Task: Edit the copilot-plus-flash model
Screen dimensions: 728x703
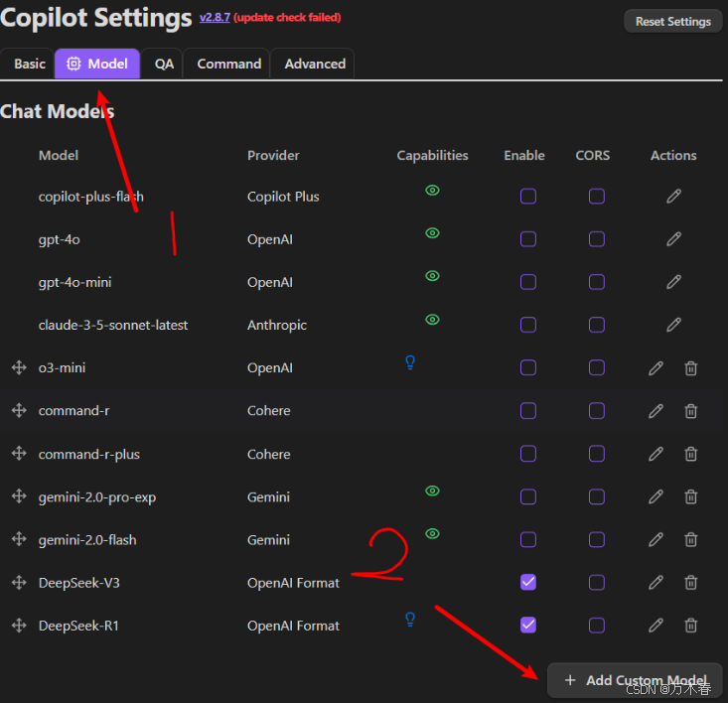Action: tap(673, 197)
